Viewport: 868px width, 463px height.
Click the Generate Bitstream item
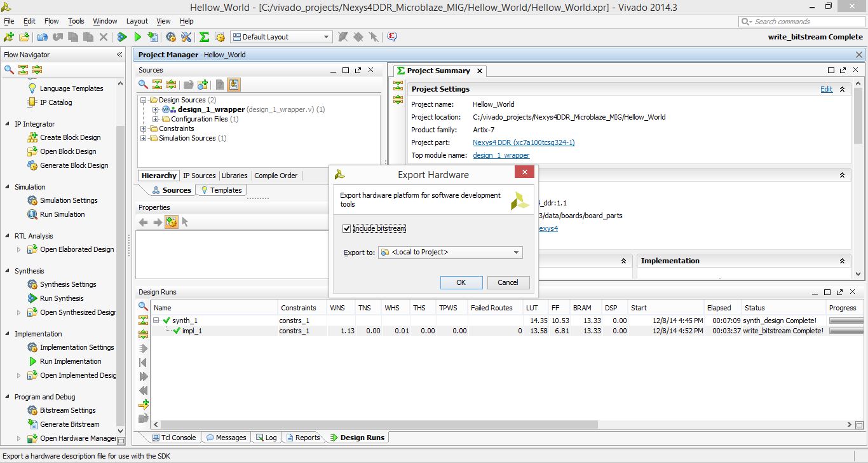(69, 424)
